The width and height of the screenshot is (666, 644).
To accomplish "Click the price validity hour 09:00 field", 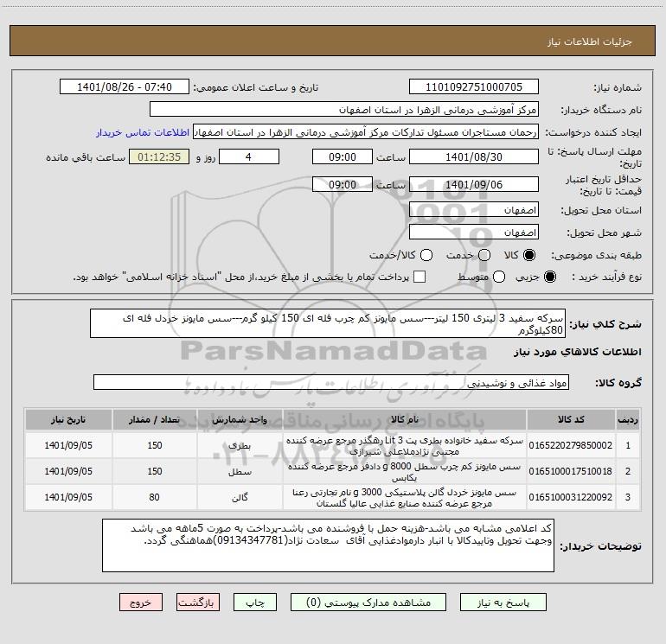I will pos(343,185).
